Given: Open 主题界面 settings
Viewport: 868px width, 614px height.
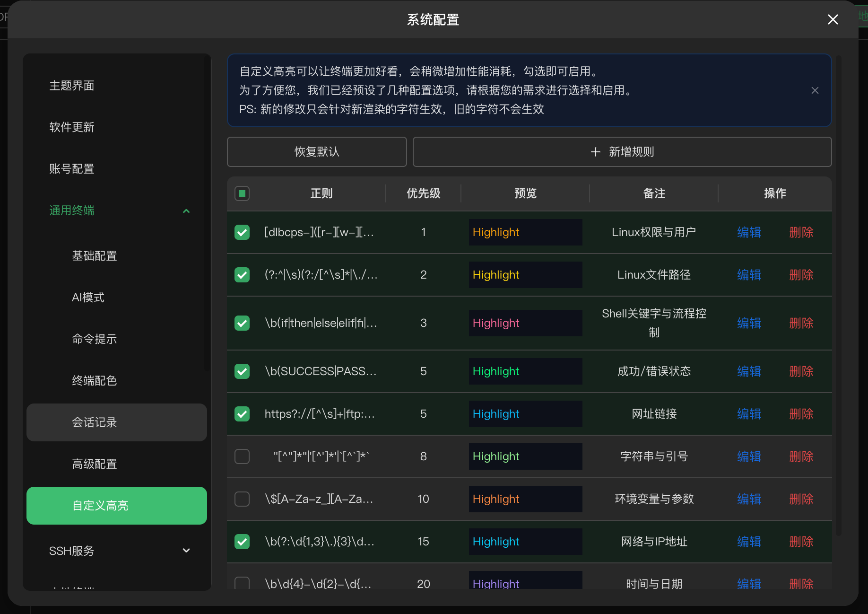Looking at the screenshot, I should click(x=72, y=86).
